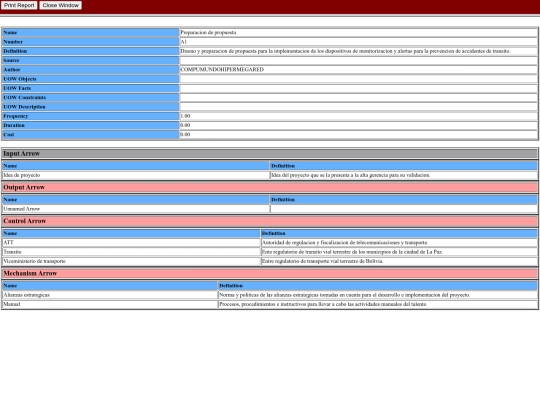The height and width of the screenshot is (405, 540).
Task: Click the 'Alianzas estrategicas' mechanism name
Action: click(x=27, y=295)
